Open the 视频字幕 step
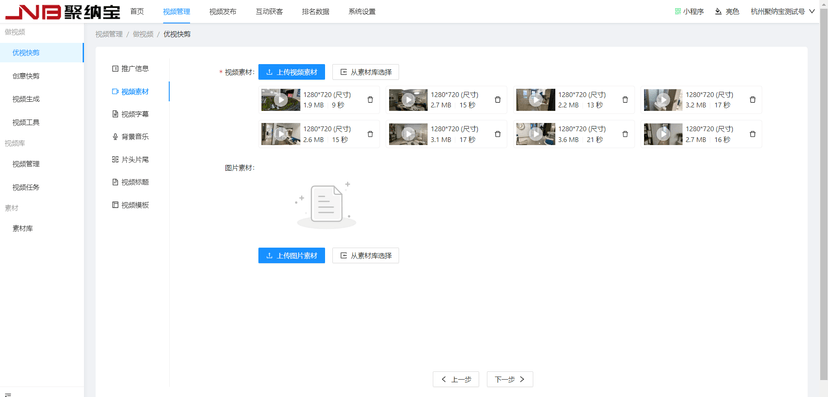 (130, 114)
